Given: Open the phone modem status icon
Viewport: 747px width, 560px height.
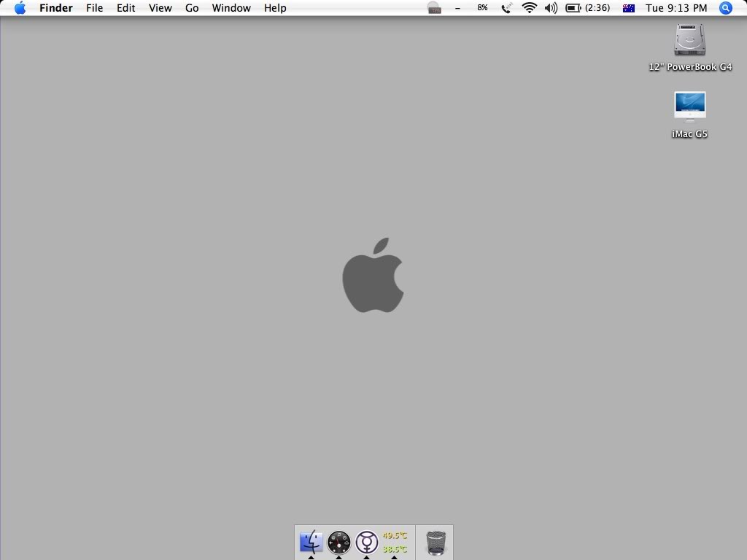Looking at the screenshot, I should click(x=507, y=7).
